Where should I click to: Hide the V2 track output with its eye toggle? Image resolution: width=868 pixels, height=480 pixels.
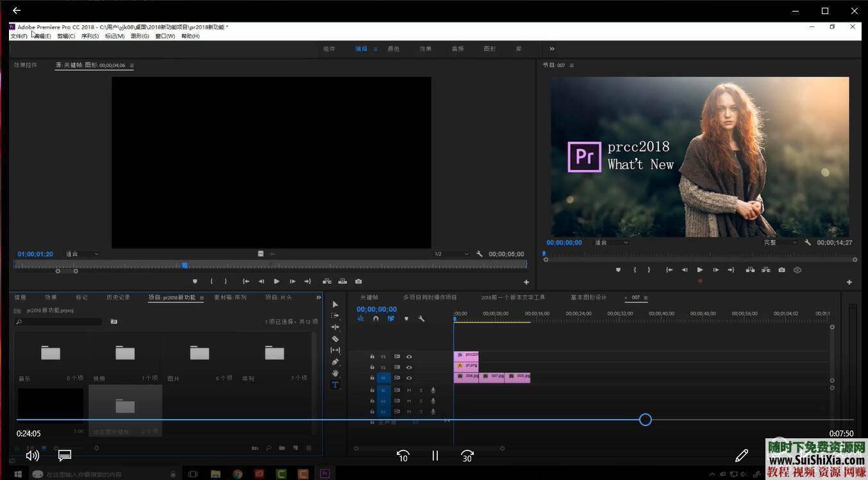click(409, 367)
